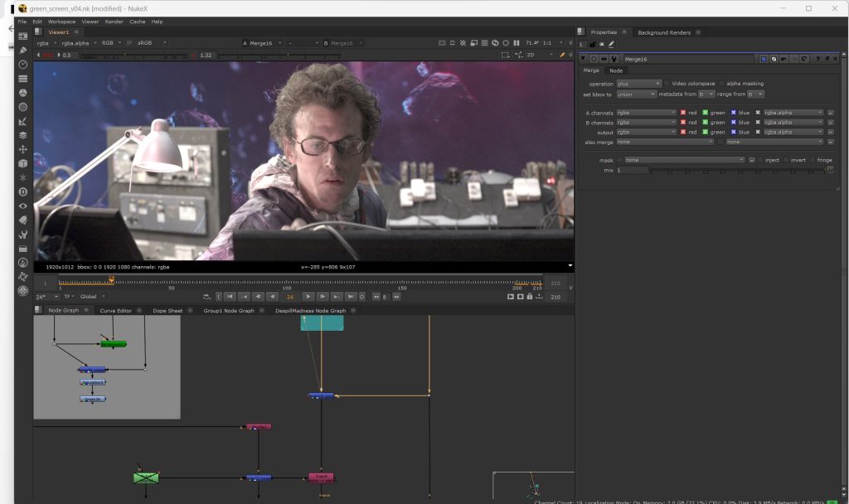Click the wrench icon in Merge16 header
Screen dimensions: 849x504
tap(614, 59)
